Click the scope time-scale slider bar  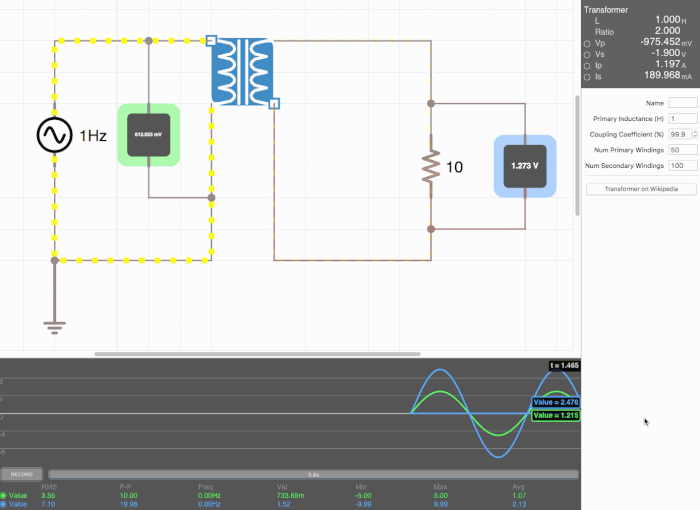[x=313, y=474]
